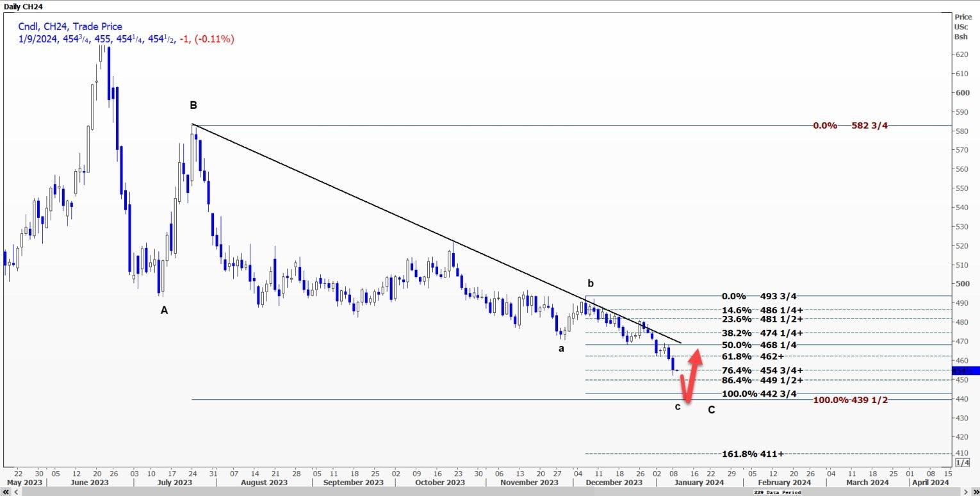980x496 pixels.
Task: Select the highlighted current price tag on the axis
Action: 966,370
